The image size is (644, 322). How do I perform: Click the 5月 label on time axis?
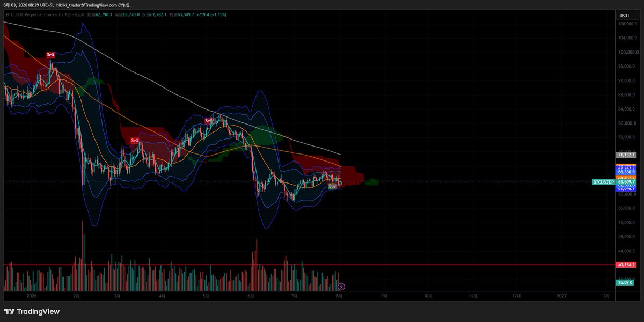point(206,296)
